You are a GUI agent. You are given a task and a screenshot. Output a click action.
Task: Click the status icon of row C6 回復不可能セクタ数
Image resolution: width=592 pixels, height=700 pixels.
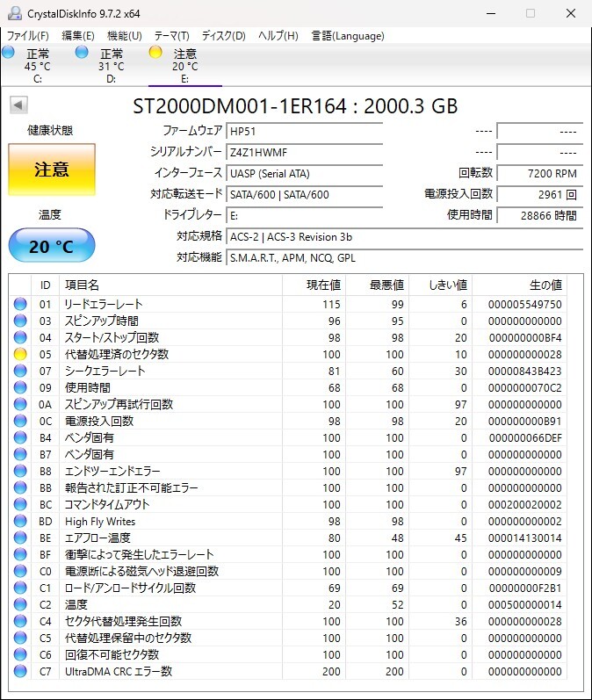tap(20, 654)
